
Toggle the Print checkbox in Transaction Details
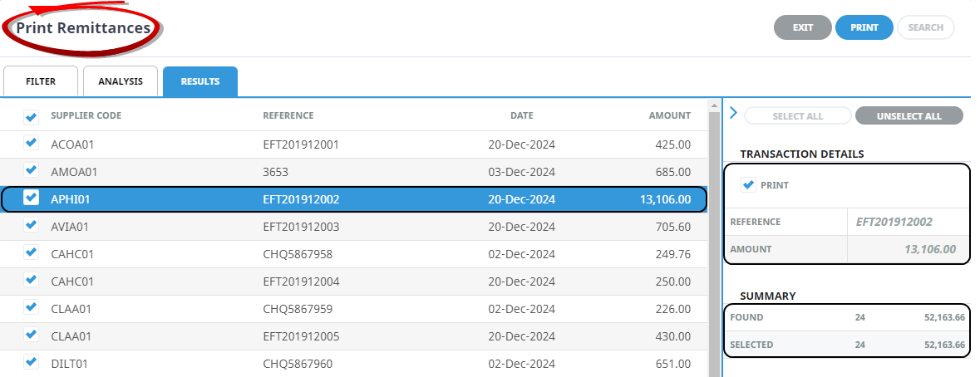(x=748, y=185)
